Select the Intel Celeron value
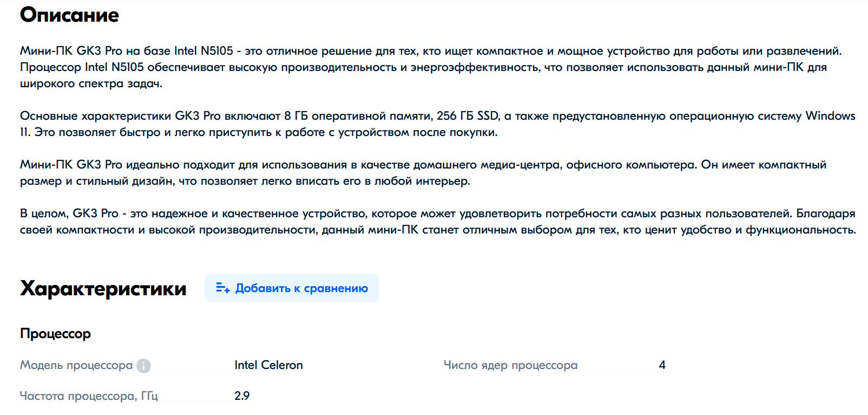Screen dimensions: 868x415 point(268,365)
